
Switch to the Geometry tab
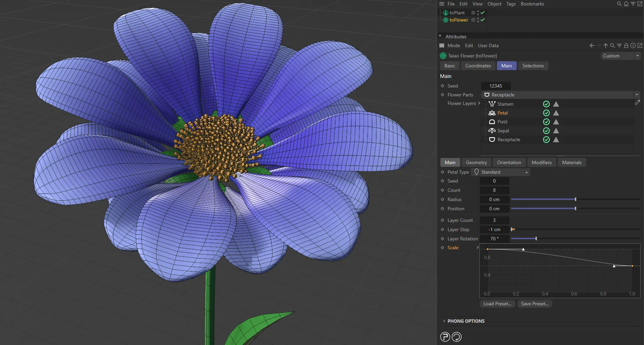tap(476, 162)
